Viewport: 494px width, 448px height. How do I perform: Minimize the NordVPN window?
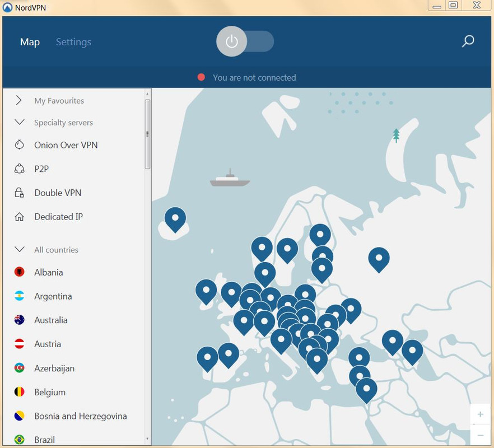437,6
